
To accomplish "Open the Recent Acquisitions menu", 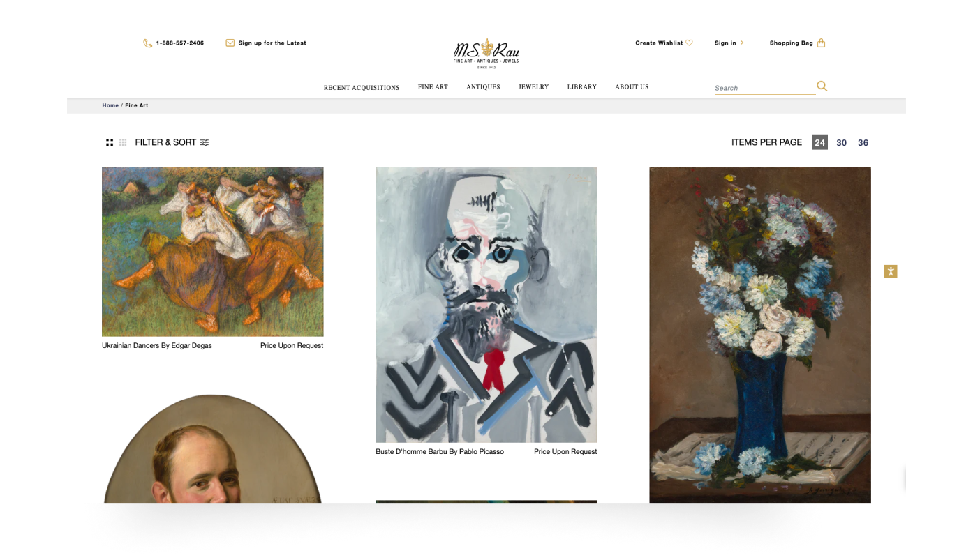I will 362,88.
